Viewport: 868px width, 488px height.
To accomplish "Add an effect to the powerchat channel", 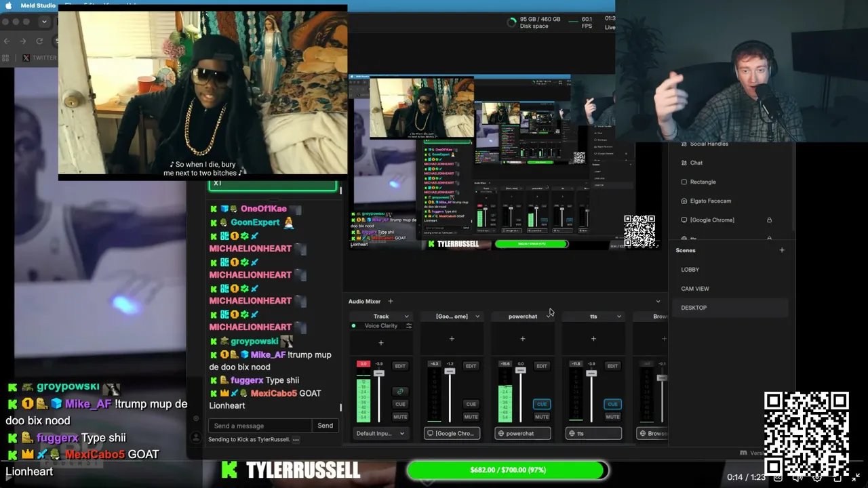I will pos(523,339).
